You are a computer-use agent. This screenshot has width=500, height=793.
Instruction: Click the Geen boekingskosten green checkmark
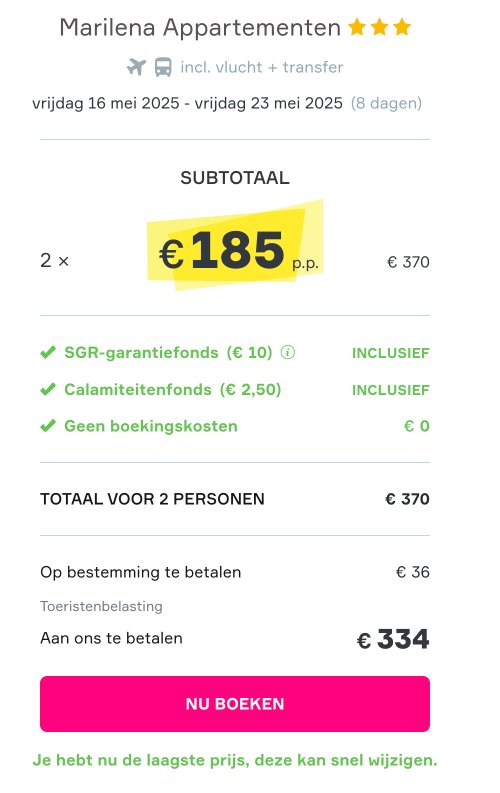(x=48, y=426)
